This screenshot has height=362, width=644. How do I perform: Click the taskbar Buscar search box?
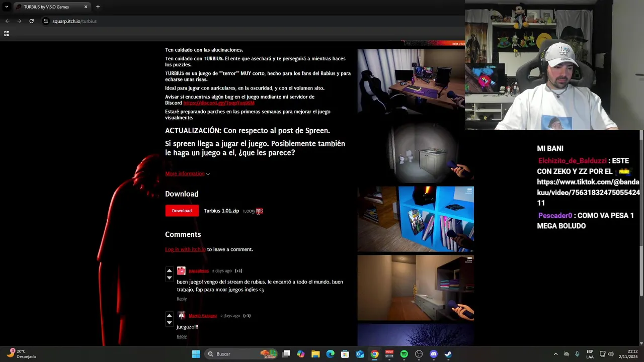(242, 354)
